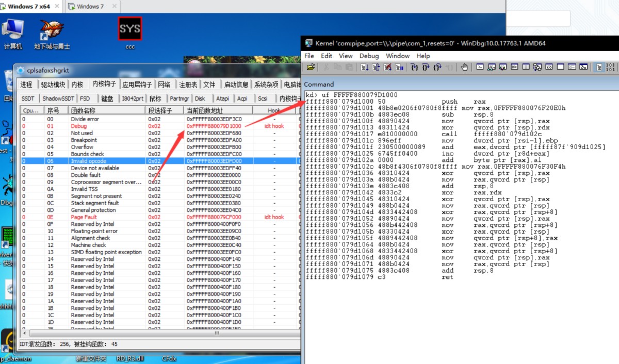Open the Registers window toolbar icon
This screenshot has height=364, width=619.
514,67
